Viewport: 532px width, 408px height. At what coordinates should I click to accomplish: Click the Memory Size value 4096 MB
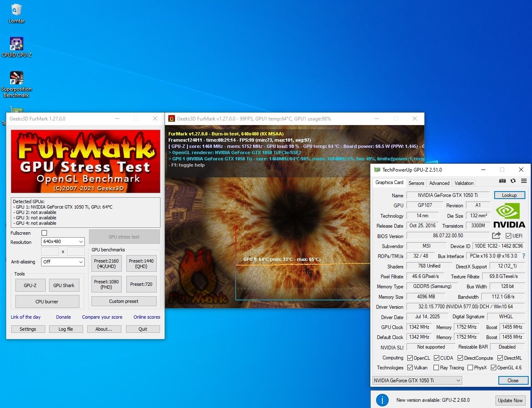click(426, 297)
